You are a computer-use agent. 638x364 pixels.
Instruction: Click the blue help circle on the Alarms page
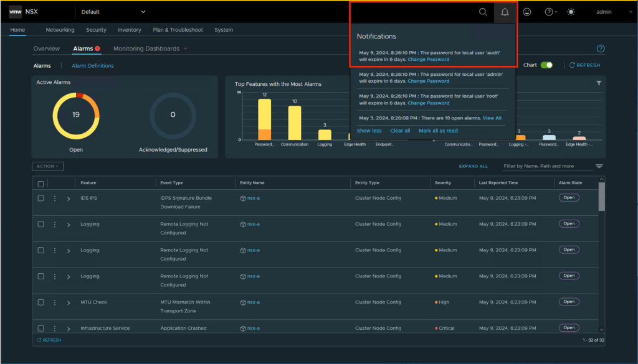600,48
